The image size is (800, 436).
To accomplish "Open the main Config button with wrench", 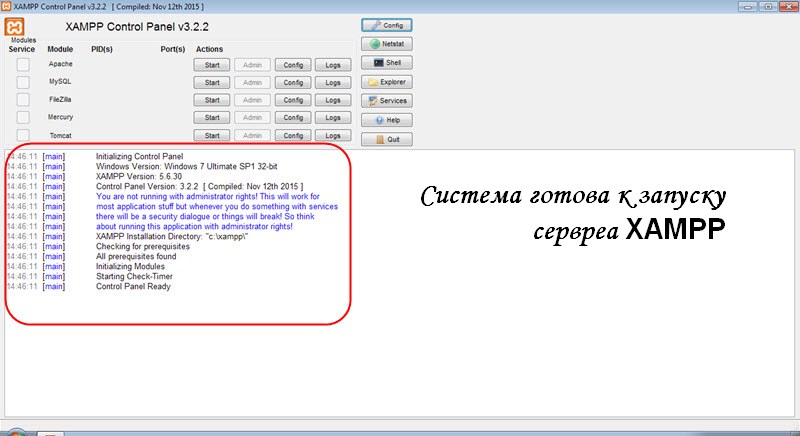I will [x=387, y=25].
